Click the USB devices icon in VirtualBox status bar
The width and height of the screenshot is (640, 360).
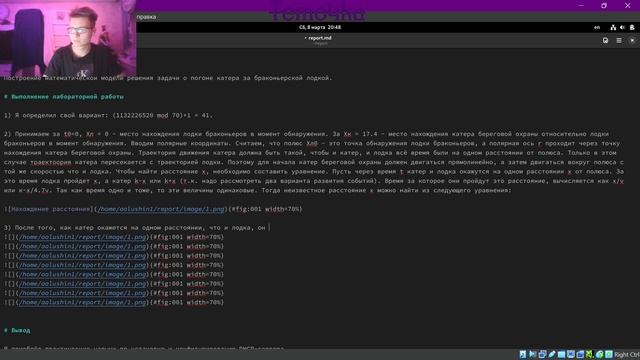[x=552, y=354]
